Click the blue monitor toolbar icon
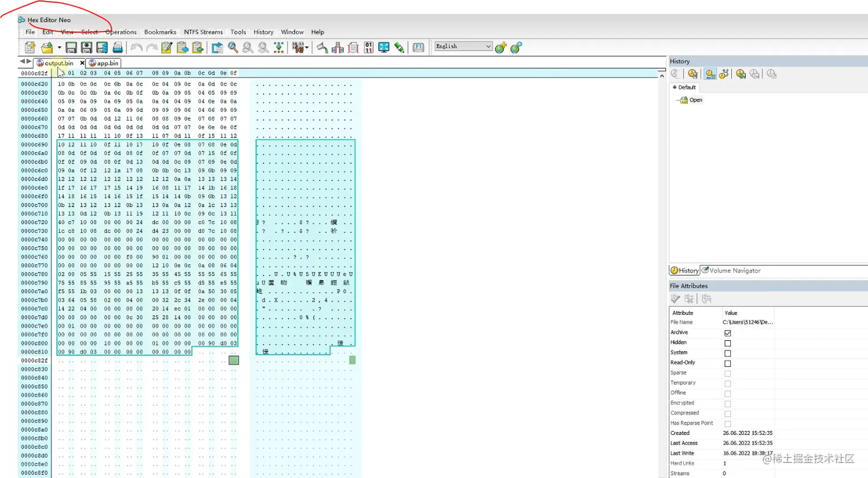 [x=384, y=48]
